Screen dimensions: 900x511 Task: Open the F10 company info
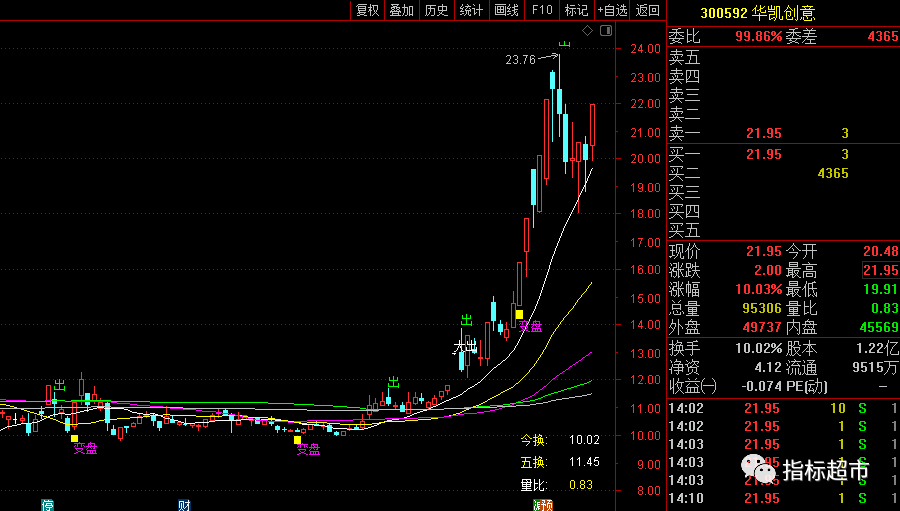tap(542, 10)
